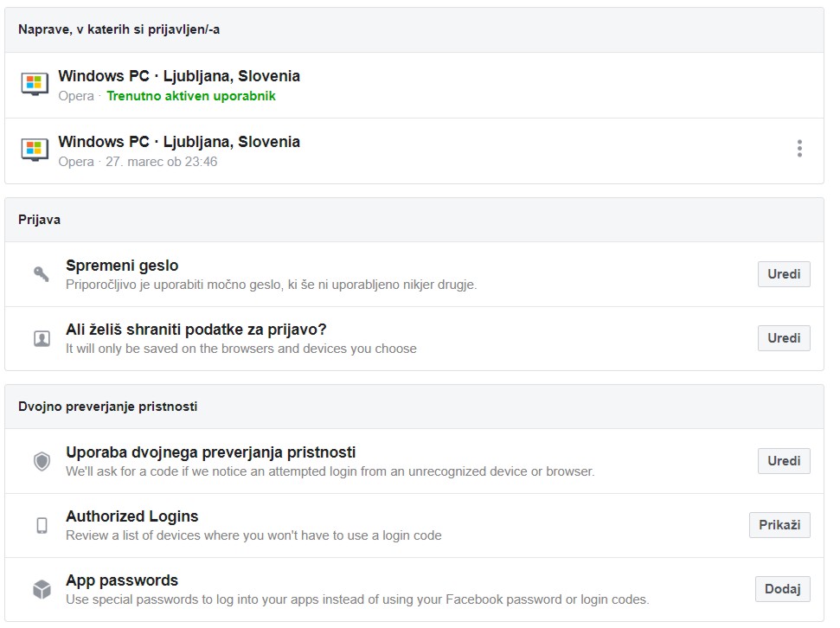This screenshot has width=840, height=628.
Task: Open the Authorized Logins heading
Action: click(x=131, y=516)
